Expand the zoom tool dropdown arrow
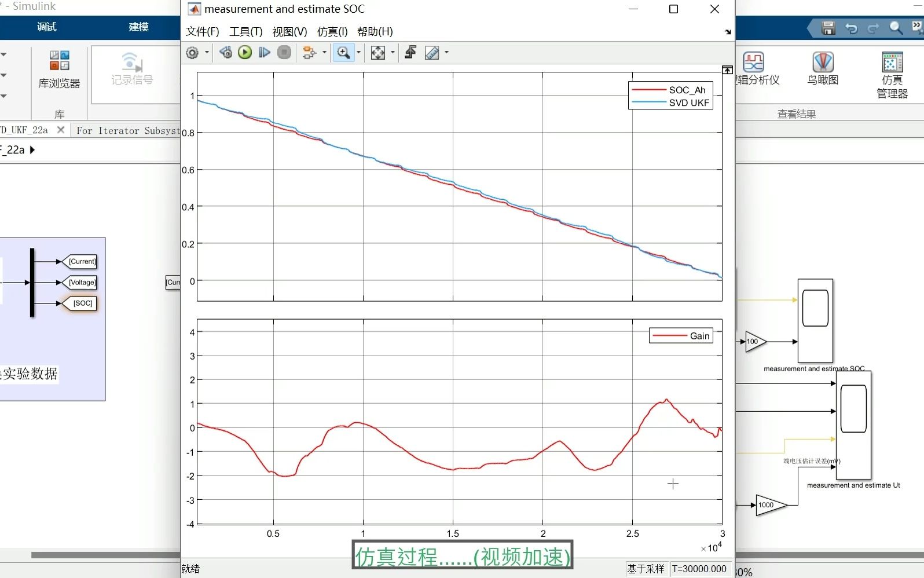Image resolution: width=924 pixels, height=578 pixels. (358, 53)
